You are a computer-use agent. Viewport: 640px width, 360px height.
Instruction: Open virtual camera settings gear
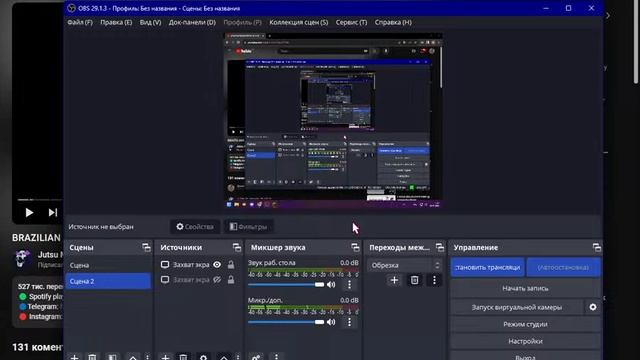(x=593, y=307)
